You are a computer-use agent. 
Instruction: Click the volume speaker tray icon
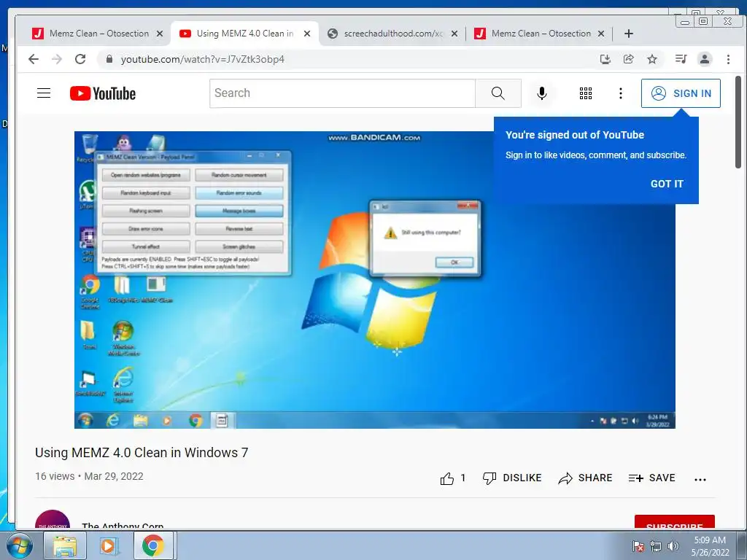pos(673,546)
